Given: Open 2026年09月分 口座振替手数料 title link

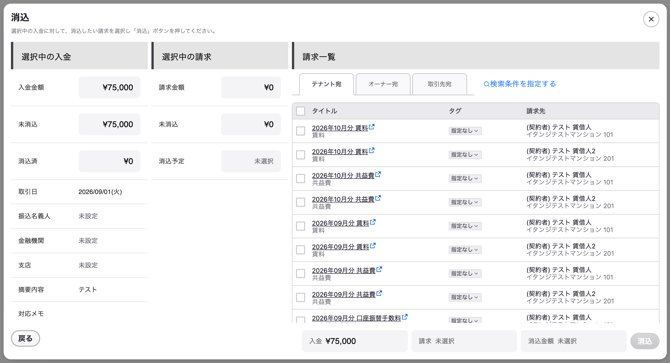Looking at the screenshot, I should (356, 318).
